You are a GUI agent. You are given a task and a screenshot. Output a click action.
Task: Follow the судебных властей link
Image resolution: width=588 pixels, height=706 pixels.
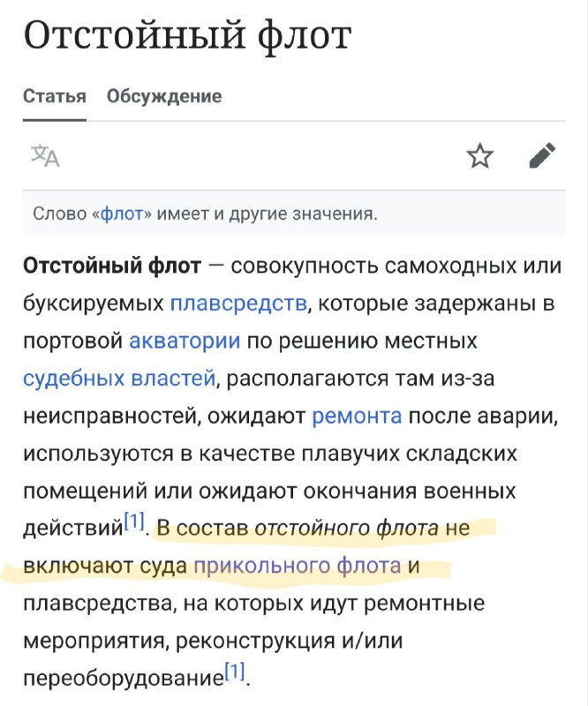(x=119, y=378)
